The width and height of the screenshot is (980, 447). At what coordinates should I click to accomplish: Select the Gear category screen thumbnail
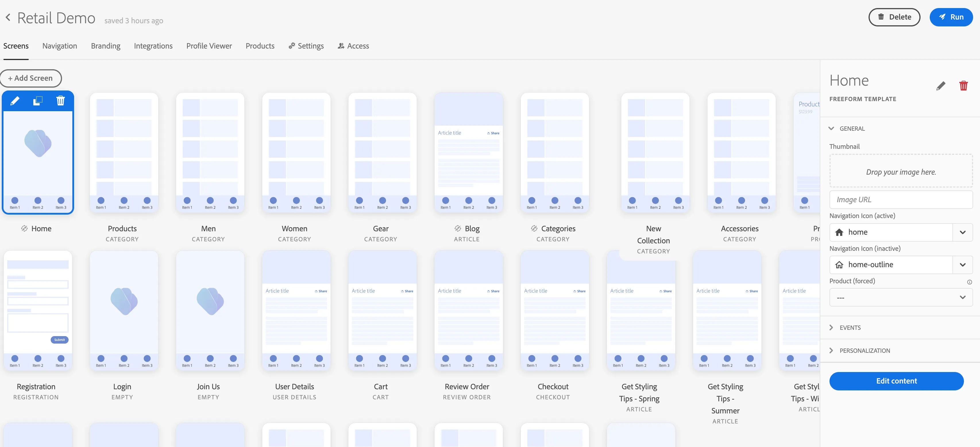coord(382,152)
